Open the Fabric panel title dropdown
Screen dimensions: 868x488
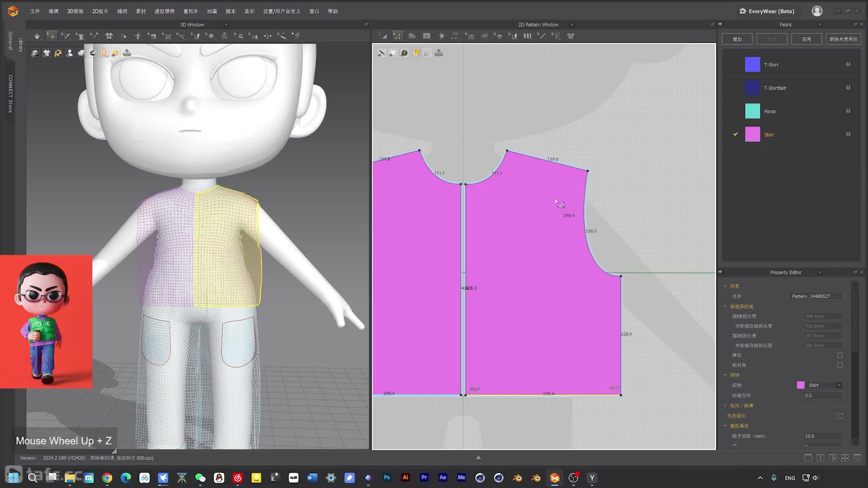coord(819,24)
